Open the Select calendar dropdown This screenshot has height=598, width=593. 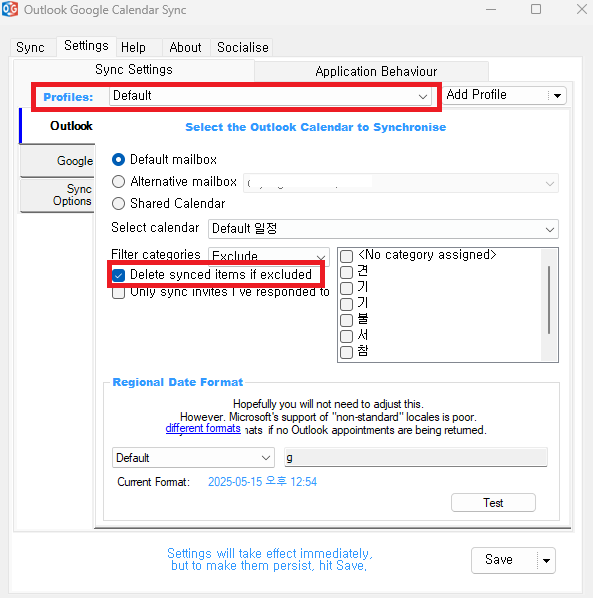(383, 229)
